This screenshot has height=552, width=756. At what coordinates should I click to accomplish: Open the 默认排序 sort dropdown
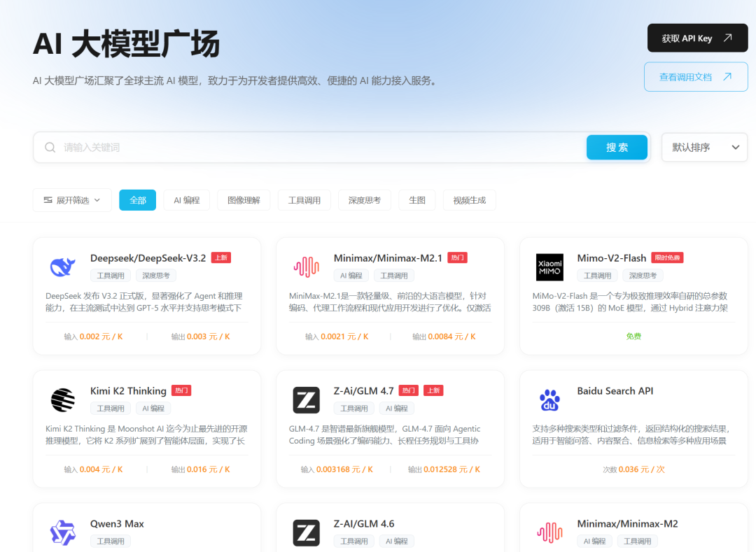point(704,148)
